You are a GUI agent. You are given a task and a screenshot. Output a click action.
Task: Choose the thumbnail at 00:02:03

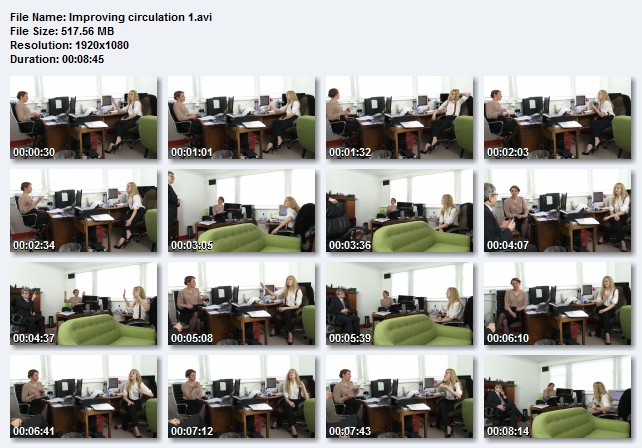558,118
